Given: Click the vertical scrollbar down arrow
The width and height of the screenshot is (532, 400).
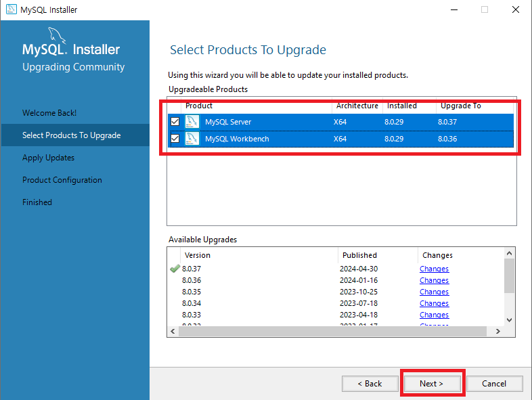Looking at the screenshot, I should click(509, 319).
